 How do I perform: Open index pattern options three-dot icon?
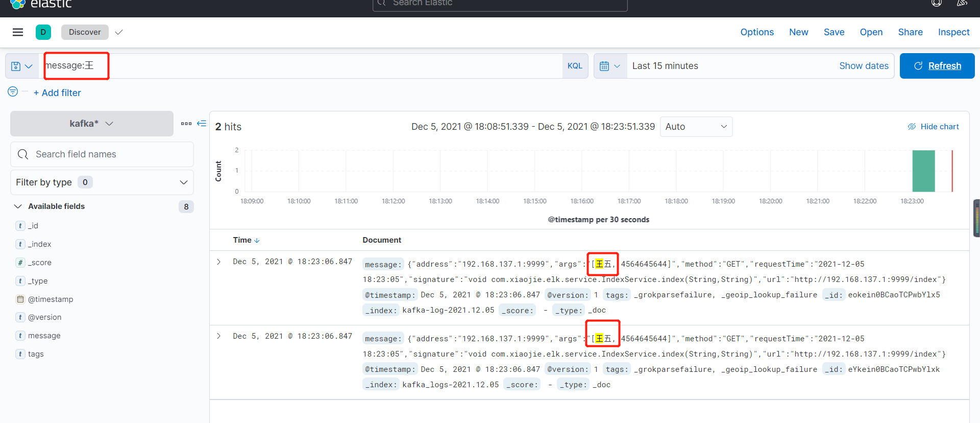pyautogui.click(x=186, y=124)
